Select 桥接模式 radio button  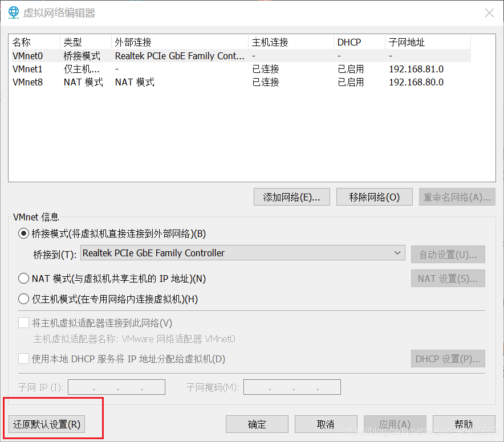pos(23,234)
